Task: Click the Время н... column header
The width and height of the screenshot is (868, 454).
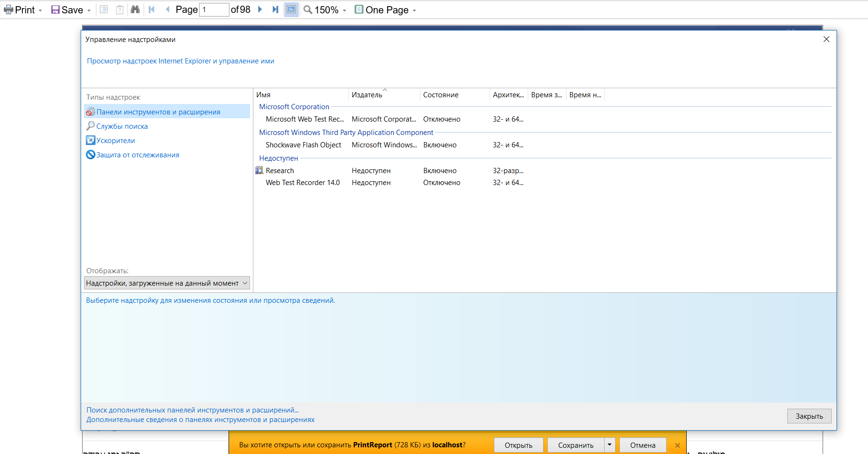Action: (585, 95)
